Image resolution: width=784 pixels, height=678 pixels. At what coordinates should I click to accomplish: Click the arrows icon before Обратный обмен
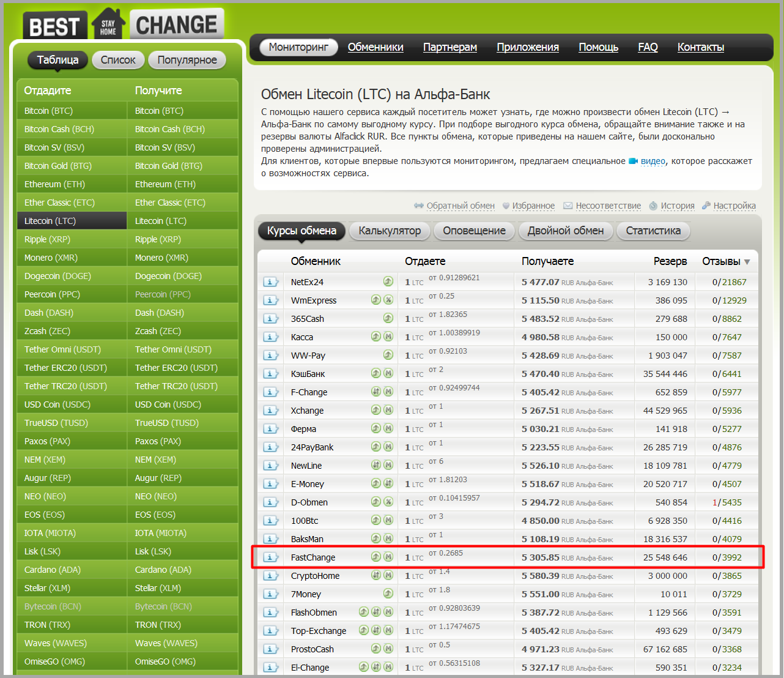tap(419, 206)
